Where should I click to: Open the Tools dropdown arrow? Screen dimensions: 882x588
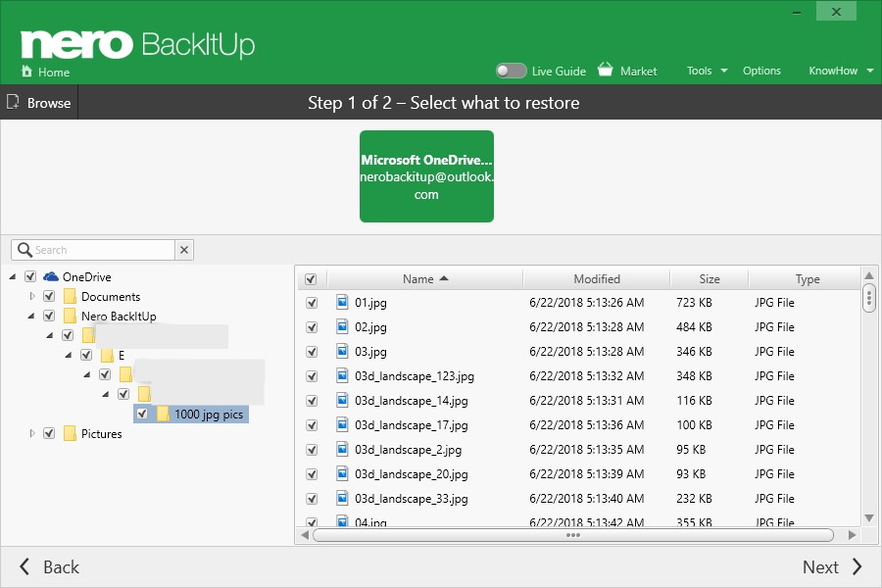click(x=724, y=71)
